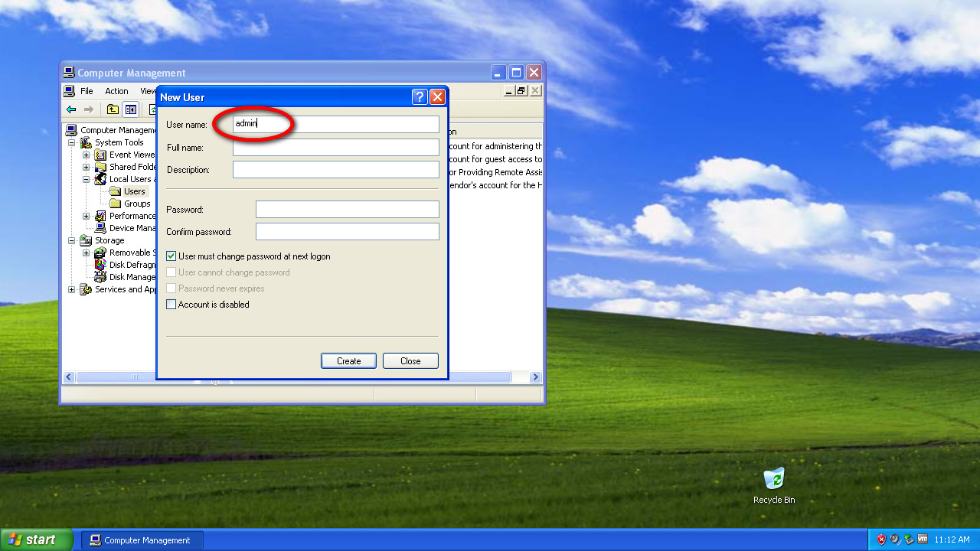Select the Performance Logs icon in tree
The height and width of the screenshot is (551, 980).
pos(100,216)
